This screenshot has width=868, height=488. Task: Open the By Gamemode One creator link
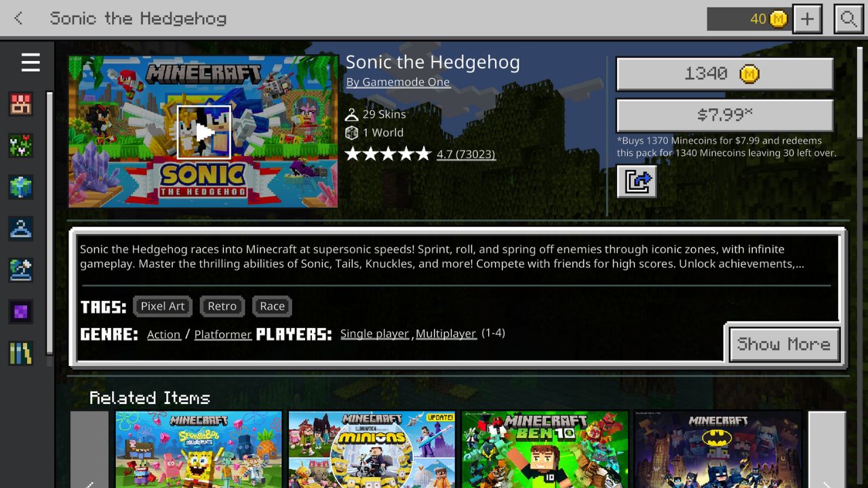click(x=398, y=82)
